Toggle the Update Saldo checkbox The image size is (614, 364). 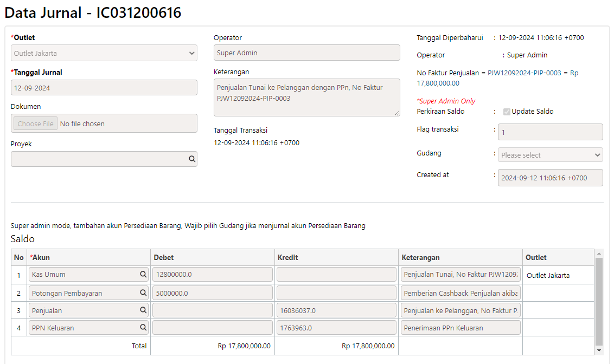[x=507, y=112]
